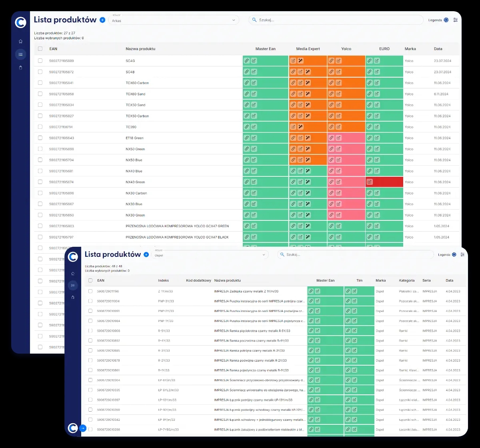Image resolution: width=480 pixels, height=448 pixels.
Task: Tick the checkbox for the SC4G product
Action: pyautogui.click(x=40, y=61)
